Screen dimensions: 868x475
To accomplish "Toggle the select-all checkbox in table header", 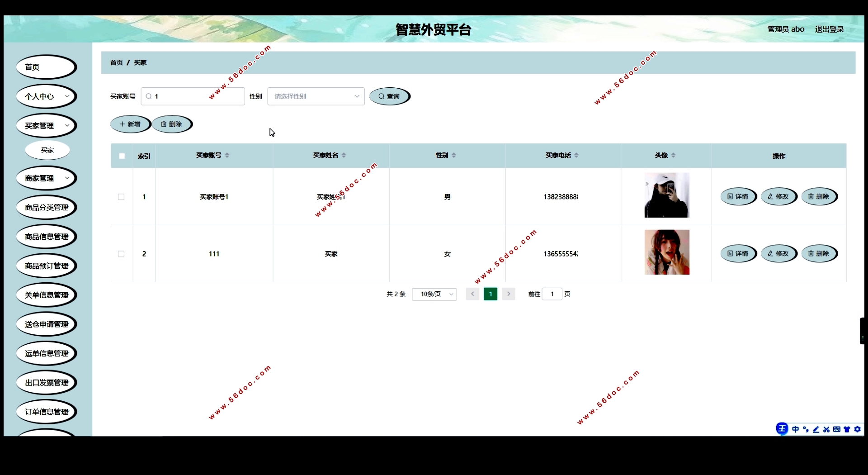I will point(122,156).
